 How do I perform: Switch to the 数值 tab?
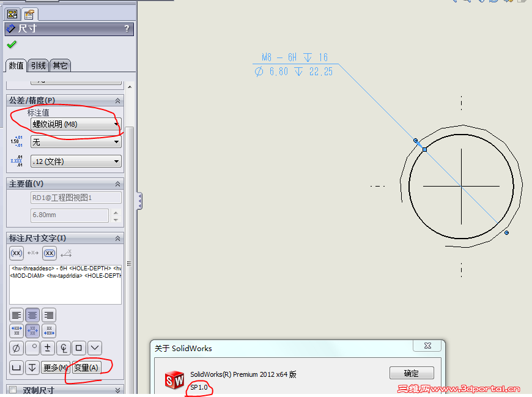(x=16, y=65)
